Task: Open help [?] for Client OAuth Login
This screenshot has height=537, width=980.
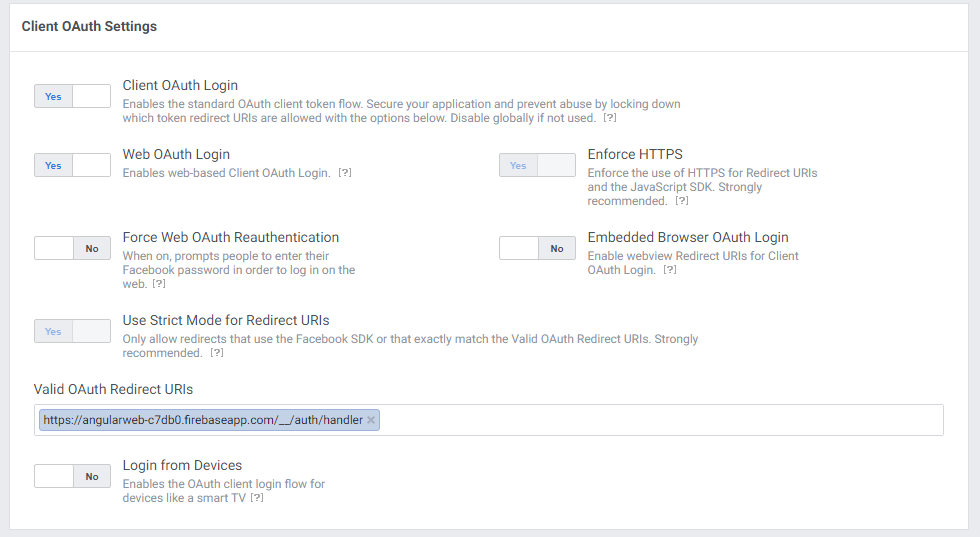Action: click(610, 118)
